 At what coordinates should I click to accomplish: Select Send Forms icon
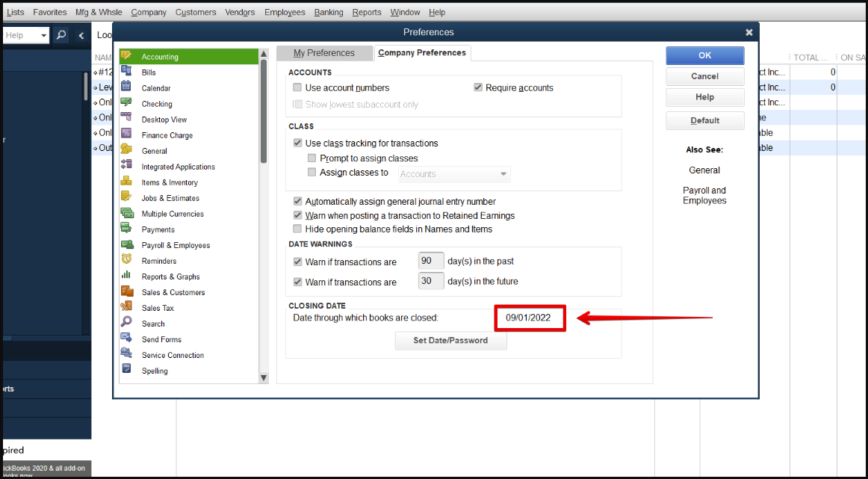point(126,339)
